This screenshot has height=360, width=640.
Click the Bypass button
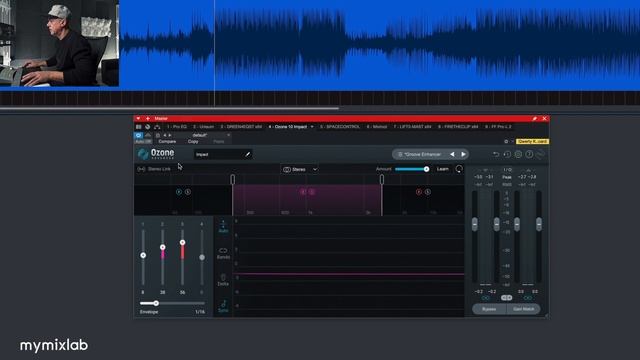tap(489, 309)
